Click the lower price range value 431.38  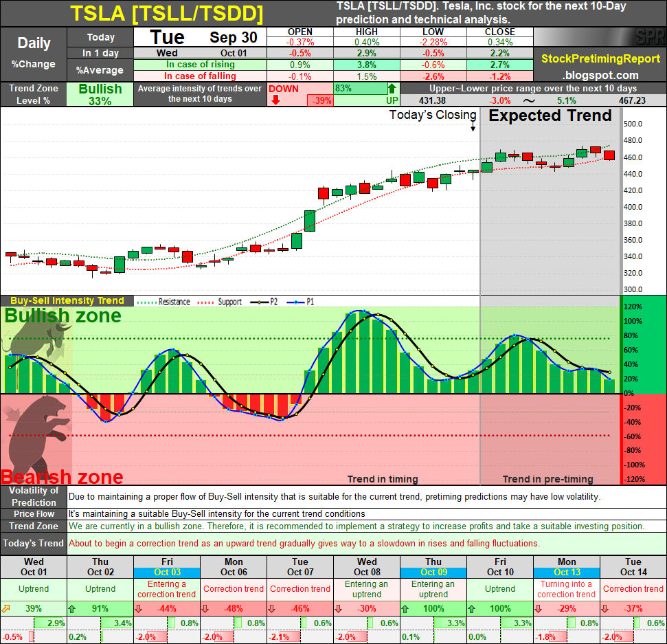coord(432,100)
